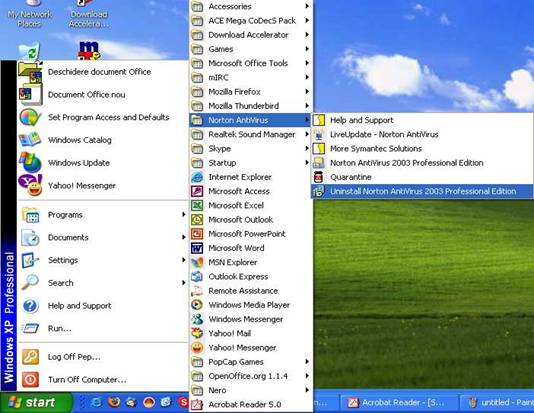Click the Microsoft Access icon
The image size is (534, 413).
tap(197, 191)
